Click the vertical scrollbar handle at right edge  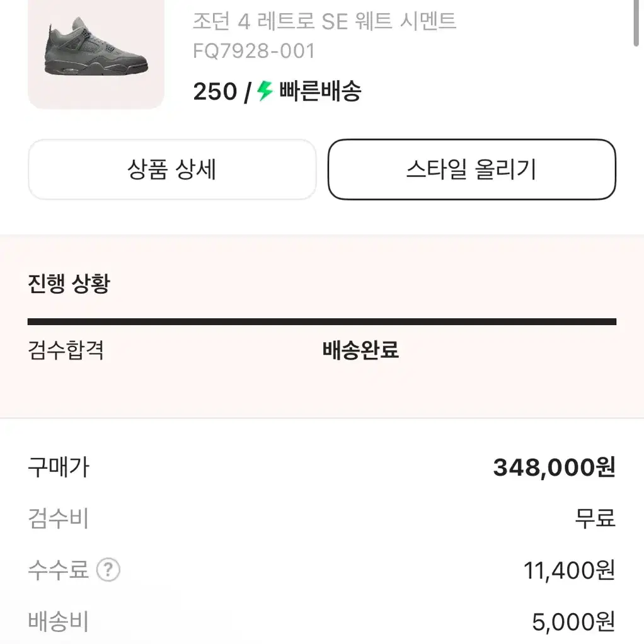(636, 23)
